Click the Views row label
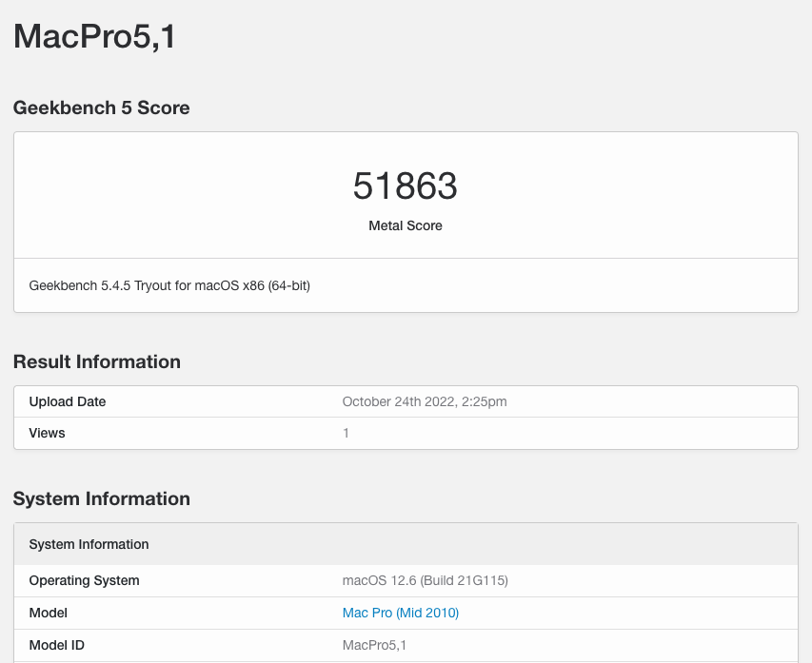Image resolution: width=812 pixels, height=663 pixels. pyautogui.click(x=48, y=433)
